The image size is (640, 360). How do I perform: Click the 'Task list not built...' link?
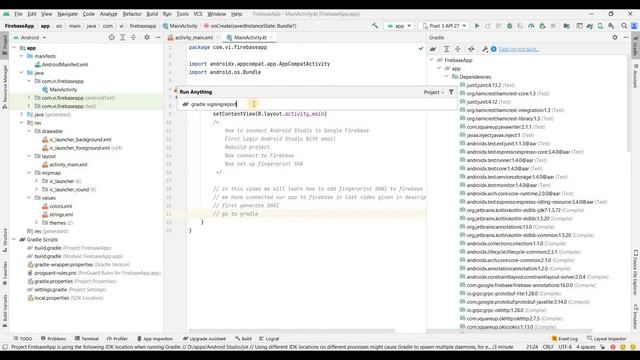[x=519, y=49]
